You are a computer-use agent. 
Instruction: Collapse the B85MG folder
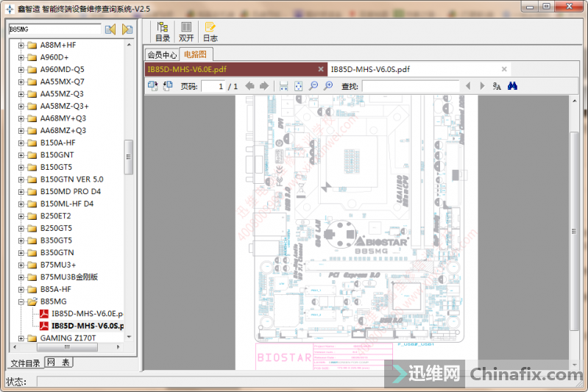21,302
